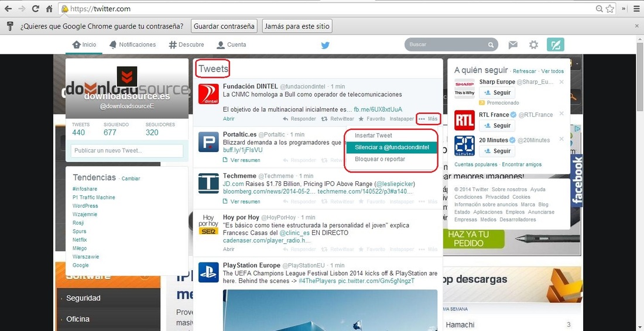This screenshot has width=644, height=331.
Task: Open the browser home page icon
Action: [49, 9]
